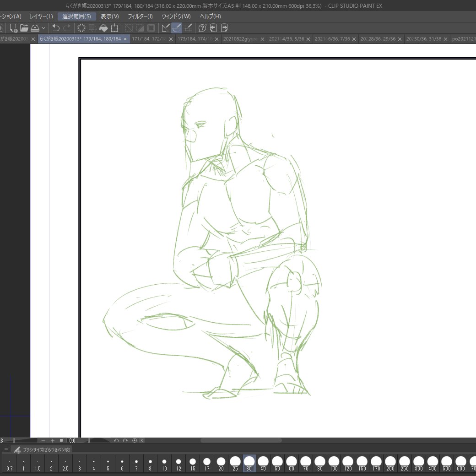Click Clear outside selection icon
Image resolution: width=476 pixels, height=476 pixels.
click(x=92, y=28)
